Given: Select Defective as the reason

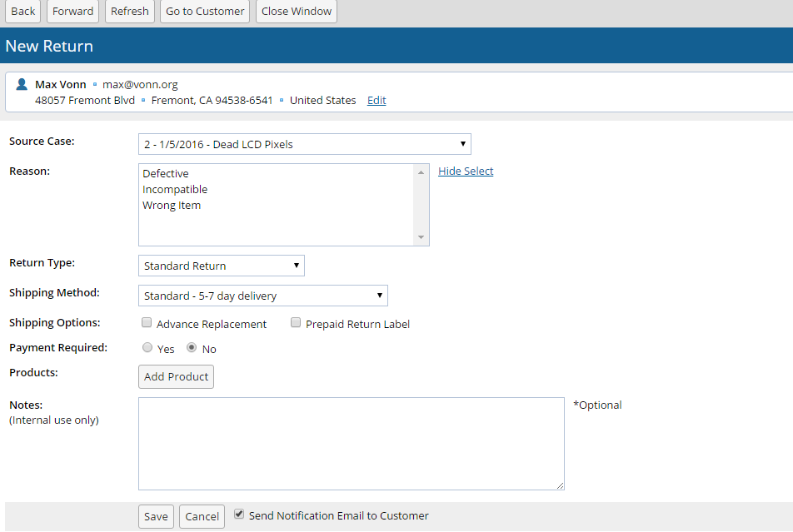Looking at the screenshot, I should 166,174.
